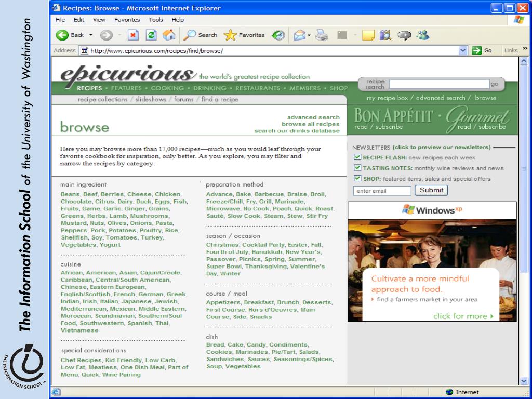The width and height of the screenshot is (532, 399).
Task: Click the Internet Explorer title bar icon
Action: click(56, 8)
